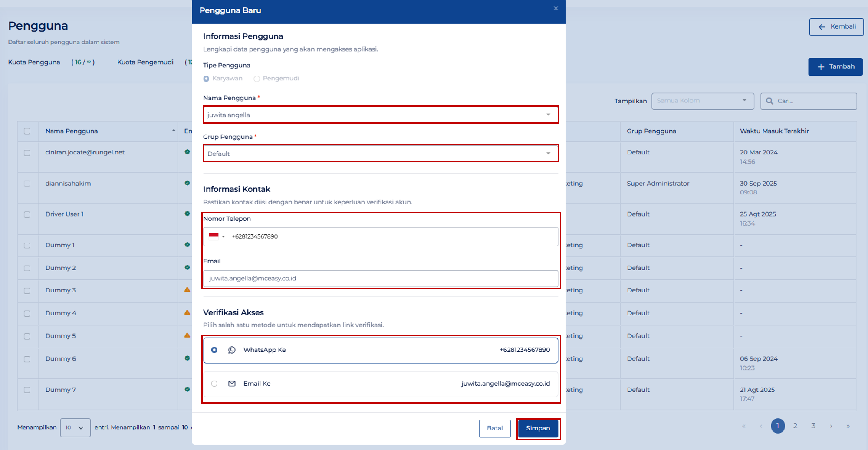Open the Semua Kolom column filter dropdown
This screenshot has height=450, width=868.
pyautogui.click(x=702, y=101)
